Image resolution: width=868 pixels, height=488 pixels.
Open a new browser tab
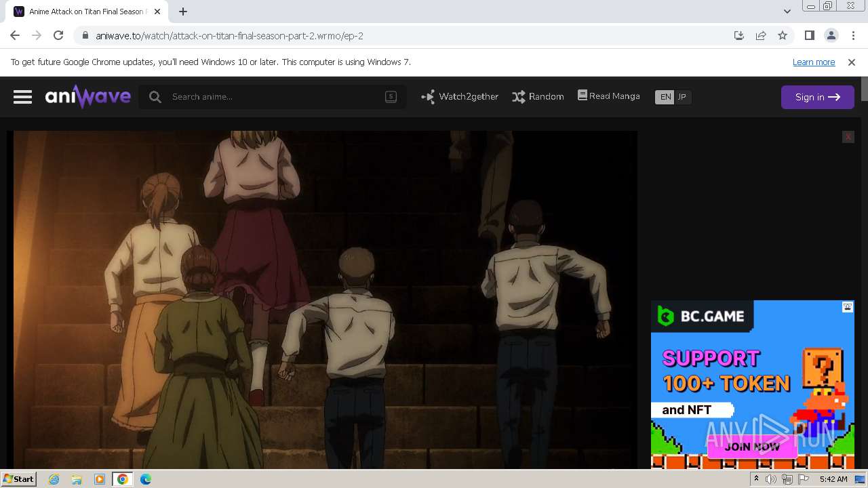pos(183,12)
